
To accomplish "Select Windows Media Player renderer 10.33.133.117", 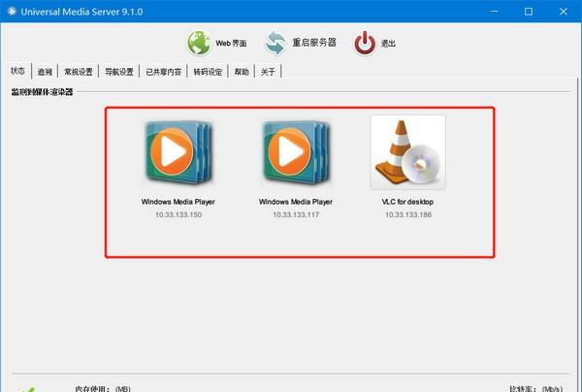I will click(296, 152).
